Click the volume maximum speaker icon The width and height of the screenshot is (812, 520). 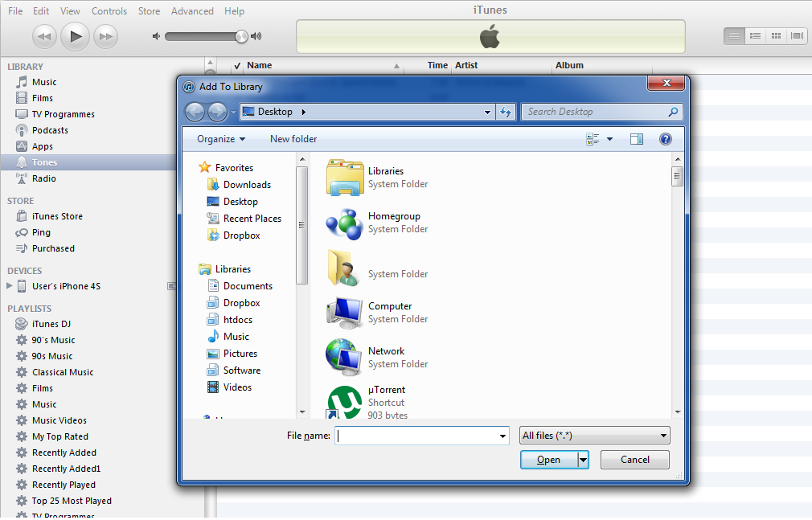(x=256, y=36)
